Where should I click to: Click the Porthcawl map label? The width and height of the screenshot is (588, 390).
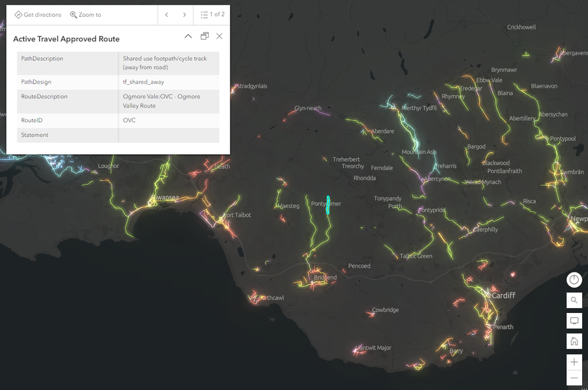click(272, 298)
